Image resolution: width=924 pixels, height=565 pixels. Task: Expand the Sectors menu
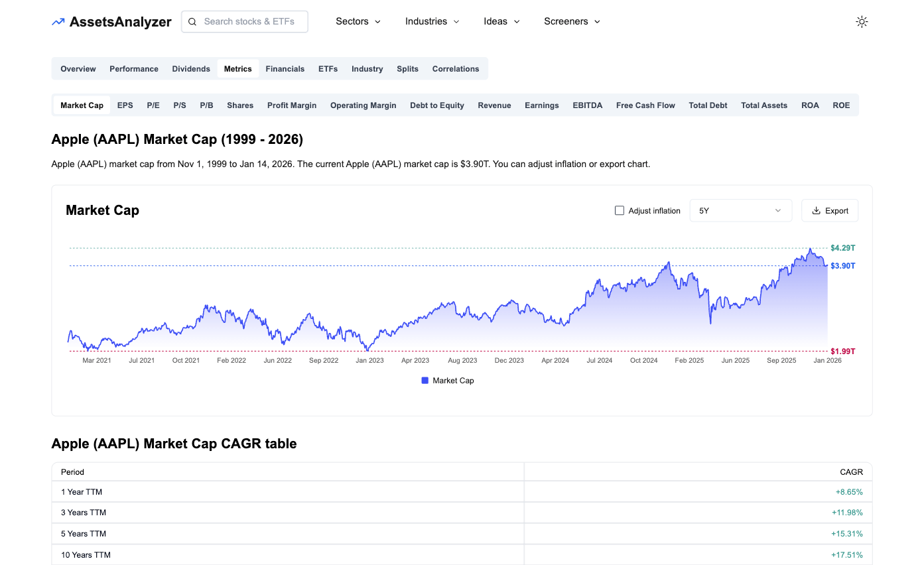coord(358,22)
